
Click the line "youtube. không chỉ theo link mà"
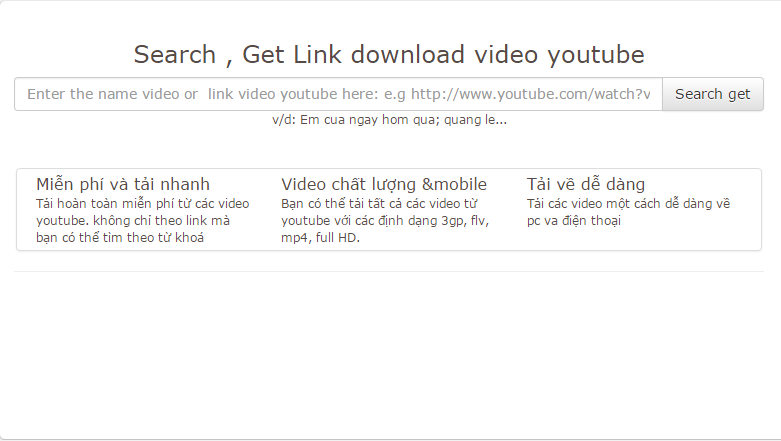tap(133, 221)
